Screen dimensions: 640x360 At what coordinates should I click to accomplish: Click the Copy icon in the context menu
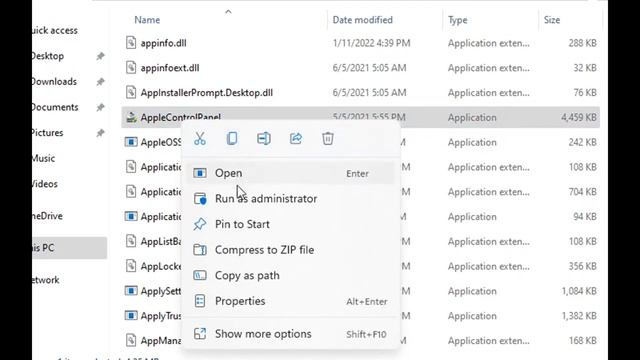coord(232,139)
